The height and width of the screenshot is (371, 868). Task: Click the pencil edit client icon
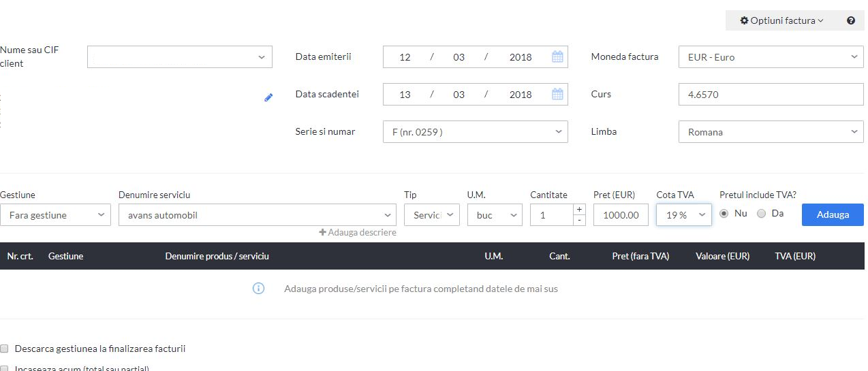[x=268, y=97]
